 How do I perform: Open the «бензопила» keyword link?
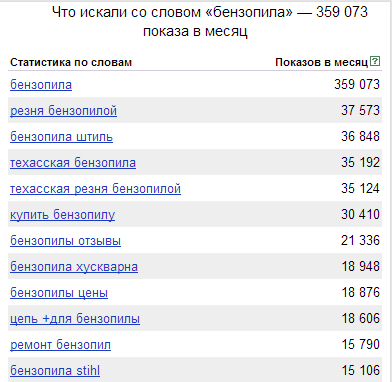click(41, 85)
